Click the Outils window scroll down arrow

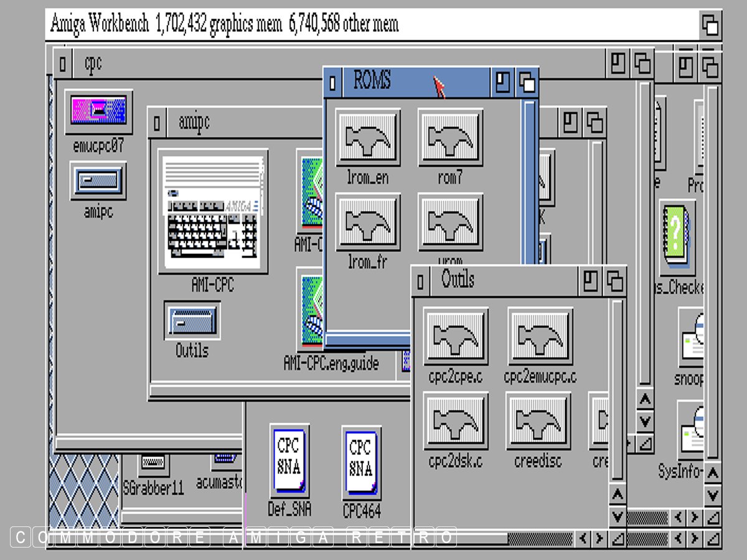617,516
